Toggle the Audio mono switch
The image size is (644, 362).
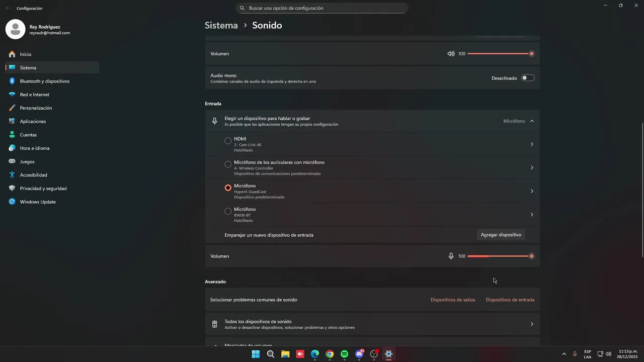[x=528, y=78]
